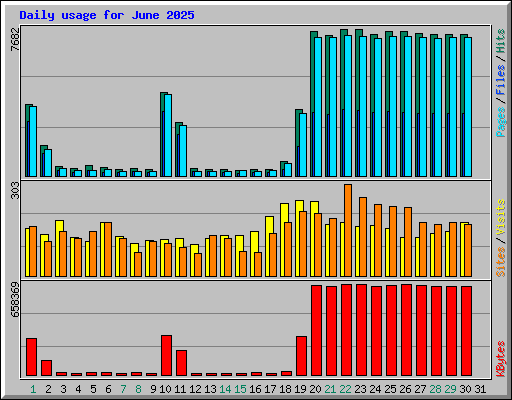The image size is (512, 400).
Task: Select day label '24' on the axis
Action: (x=375, y=389)
